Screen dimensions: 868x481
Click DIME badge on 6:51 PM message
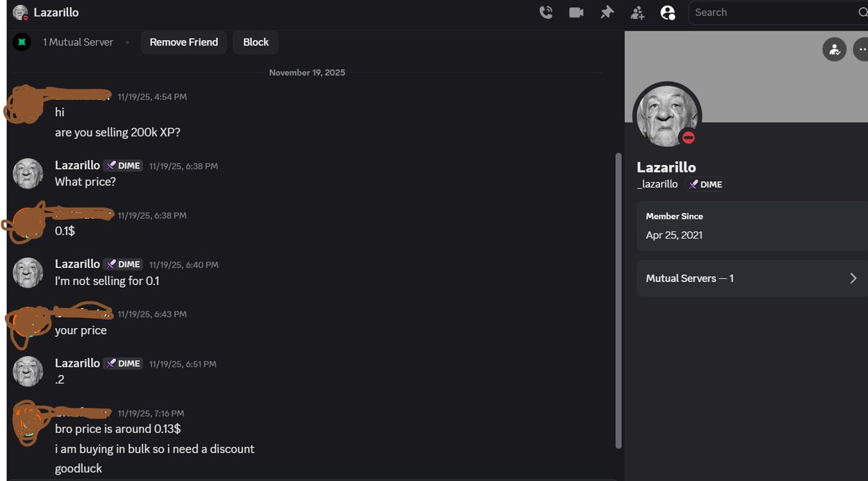coord(123,364)
